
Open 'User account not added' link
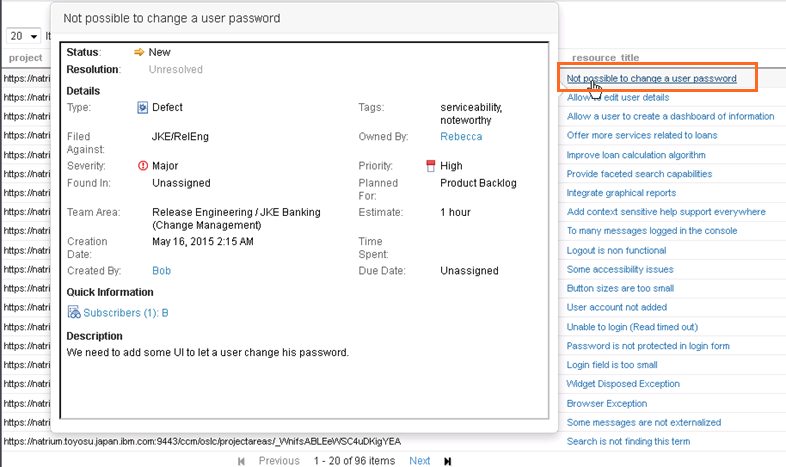tap(617, 307)
